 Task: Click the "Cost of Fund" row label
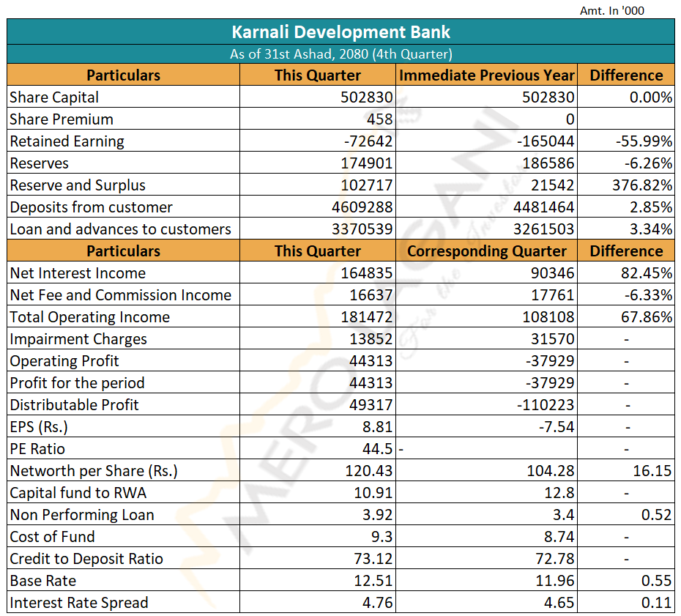(52, 537)
